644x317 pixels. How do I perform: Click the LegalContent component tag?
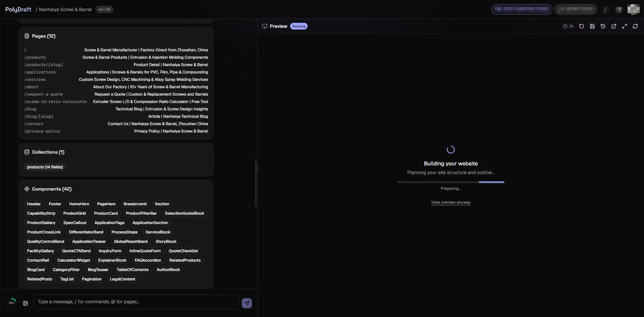click(122, 279)
